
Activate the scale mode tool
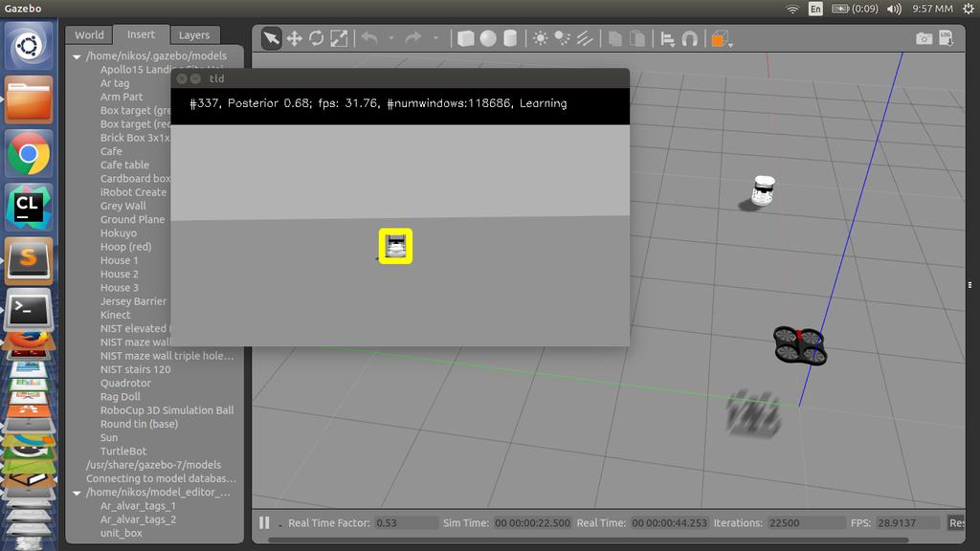[339, 38]
